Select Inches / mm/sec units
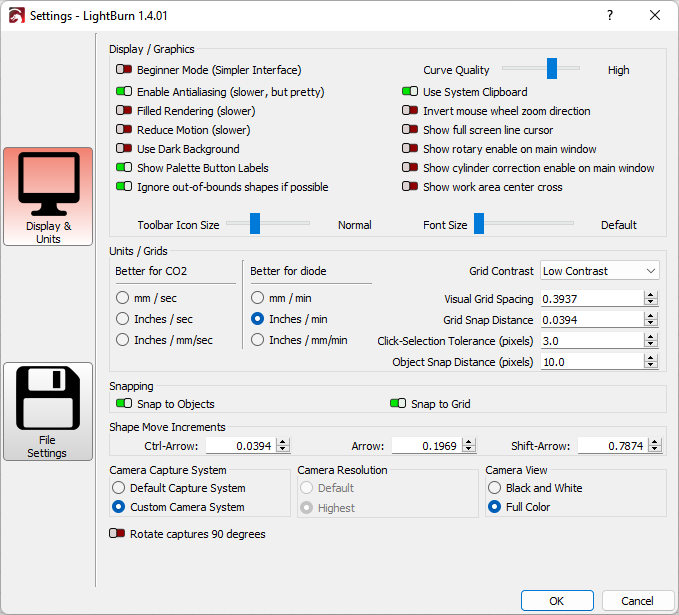 tap(123, 340)
